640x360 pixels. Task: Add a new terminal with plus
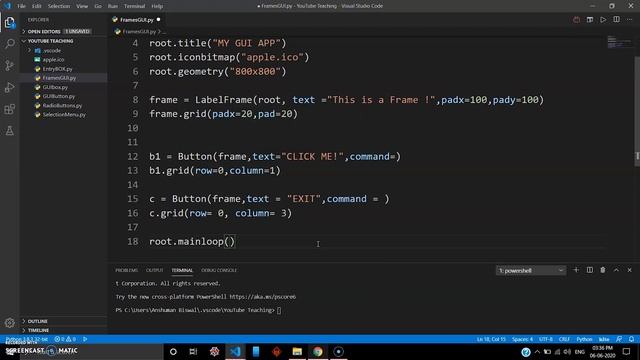(576, 270)
